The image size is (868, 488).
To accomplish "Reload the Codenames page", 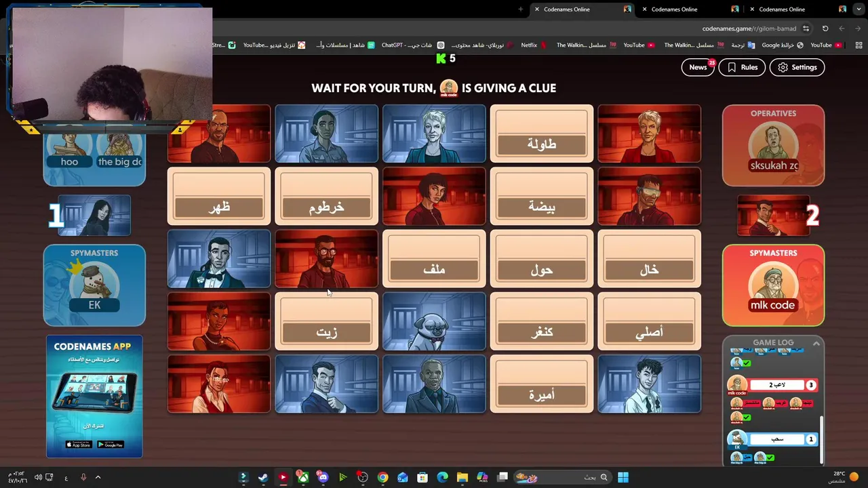I will point(825,28).
